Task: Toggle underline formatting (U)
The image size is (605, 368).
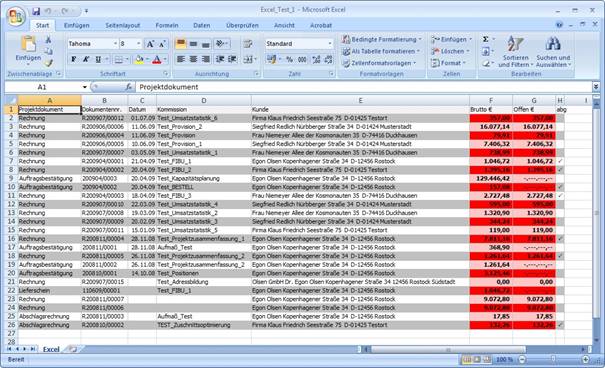Action: coord(98,59)
